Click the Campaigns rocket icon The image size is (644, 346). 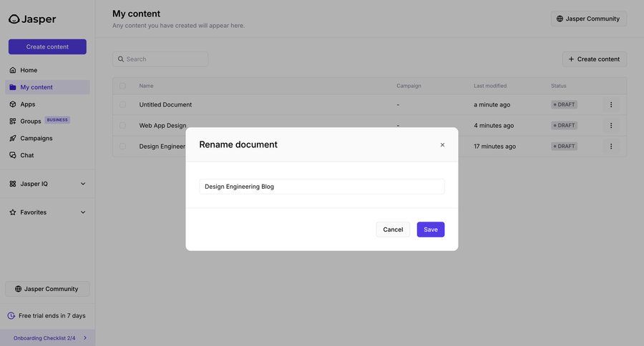(x=13, y=138)
